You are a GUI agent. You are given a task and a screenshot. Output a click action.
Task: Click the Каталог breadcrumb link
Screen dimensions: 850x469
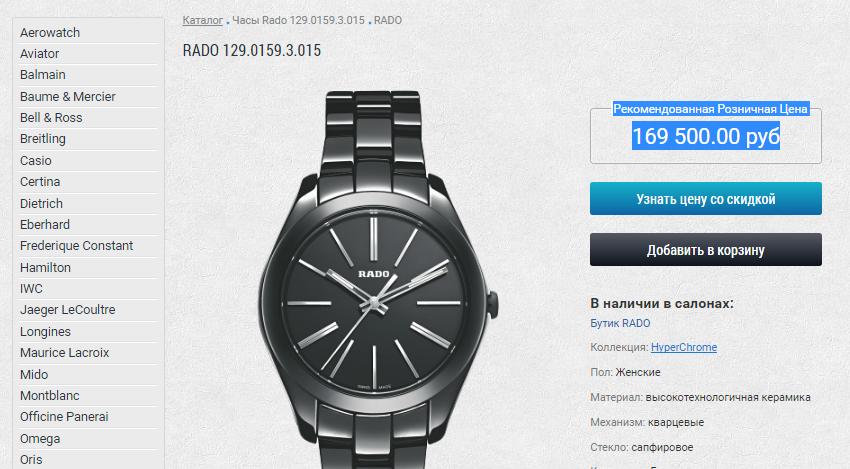tap(203, 21)
